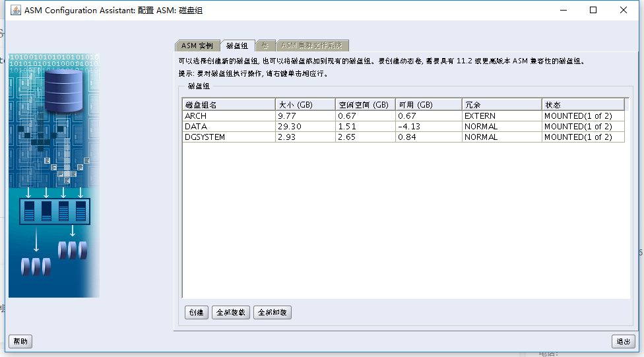644x357 pixels.
Task: Click the 退出 exit button
Action: pos(623,341)
